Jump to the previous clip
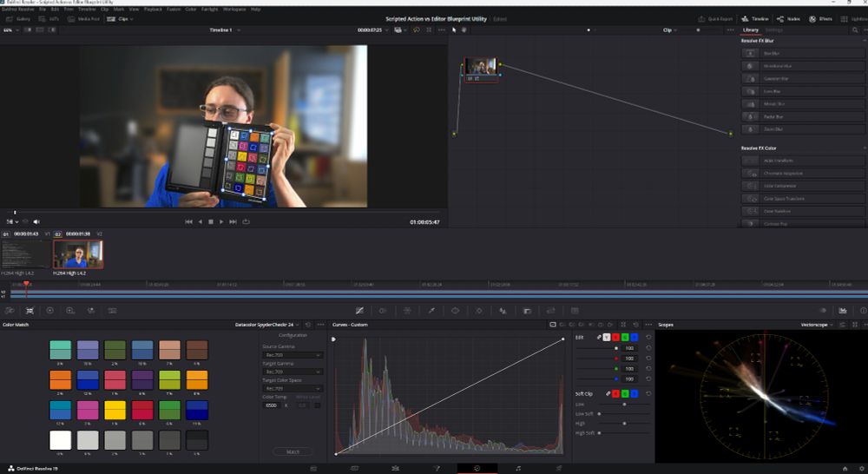This screenshot has height=474, width=868. [188, 221]
